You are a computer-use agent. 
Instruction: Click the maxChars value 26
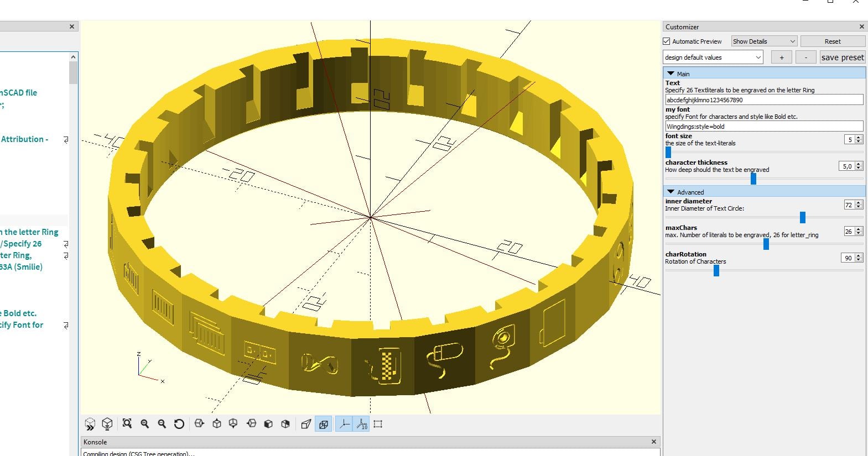point(849,232)
